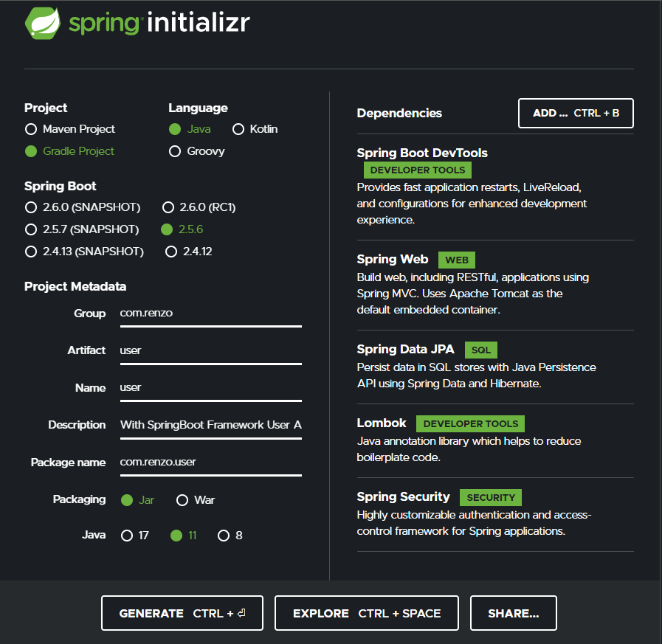The height and width of the screenshot is (644, 662).
Task: Select Maven Project radio button
Action: pos(31,129)
